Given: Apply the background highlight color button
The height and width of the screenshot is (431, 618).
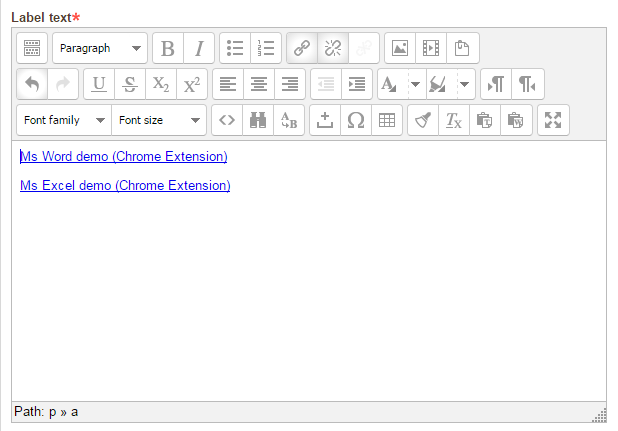Looking at the screenshot, I should (x=442, y=84).
